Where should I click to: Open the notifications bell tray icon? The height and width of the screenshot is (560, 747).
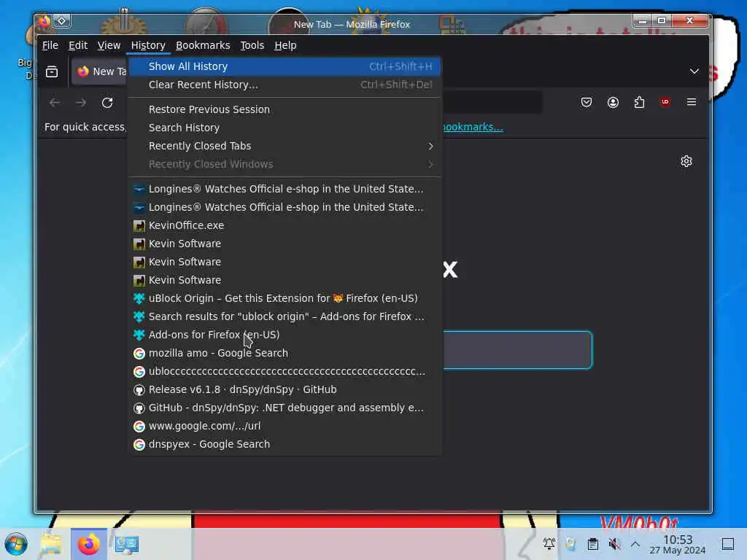point(549,544)
